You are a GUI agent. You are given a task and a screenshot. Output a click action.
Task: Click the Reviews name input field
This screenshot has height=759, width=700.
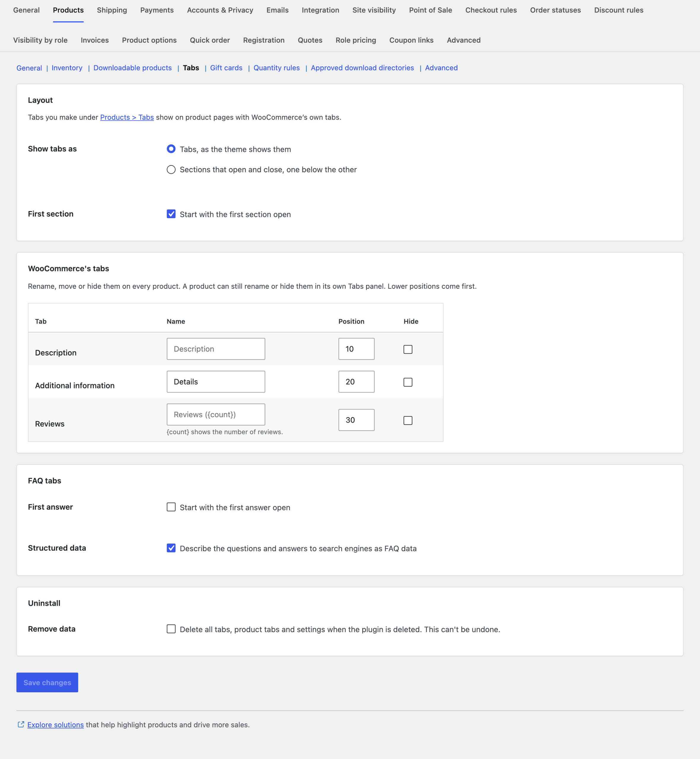click(216, 414)
